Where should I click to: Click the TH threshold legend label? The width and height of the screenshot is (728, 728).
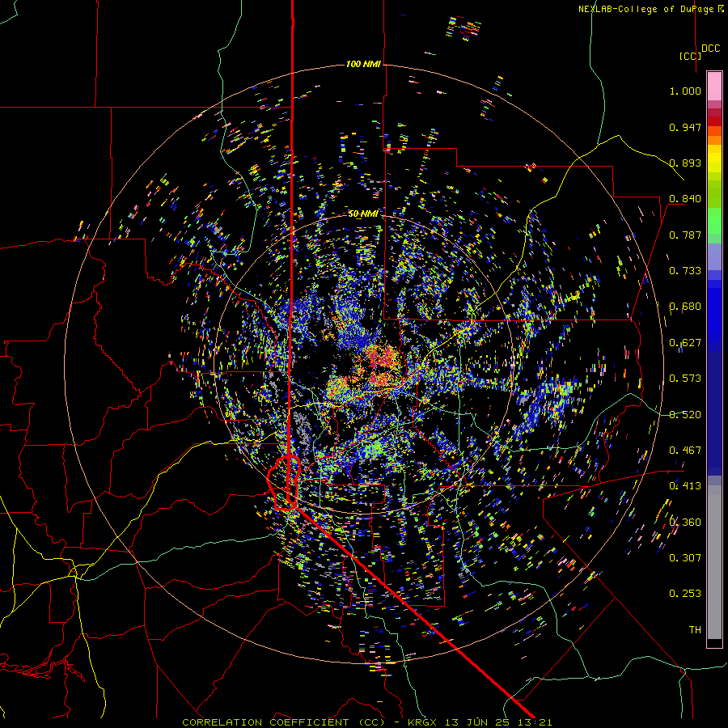tap(695, 630)
